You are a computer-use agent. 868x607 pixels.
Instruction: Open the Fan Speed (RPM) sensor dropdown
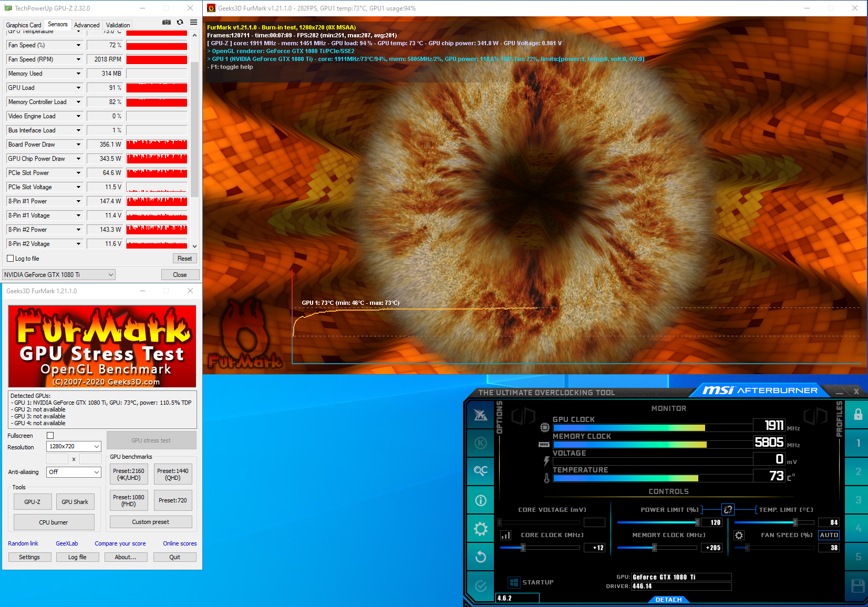[x=79, y=59]
